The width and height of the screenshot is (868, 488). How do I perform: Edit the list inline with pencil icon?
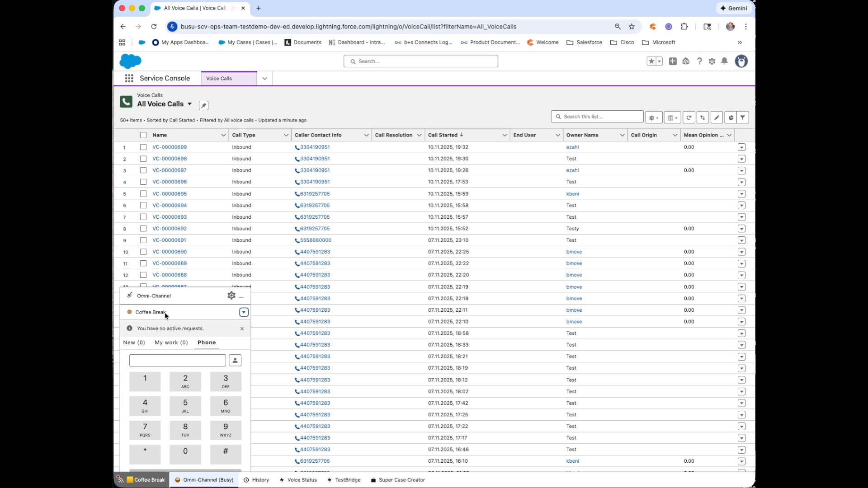pyautogui.click(x=717, y=117)
